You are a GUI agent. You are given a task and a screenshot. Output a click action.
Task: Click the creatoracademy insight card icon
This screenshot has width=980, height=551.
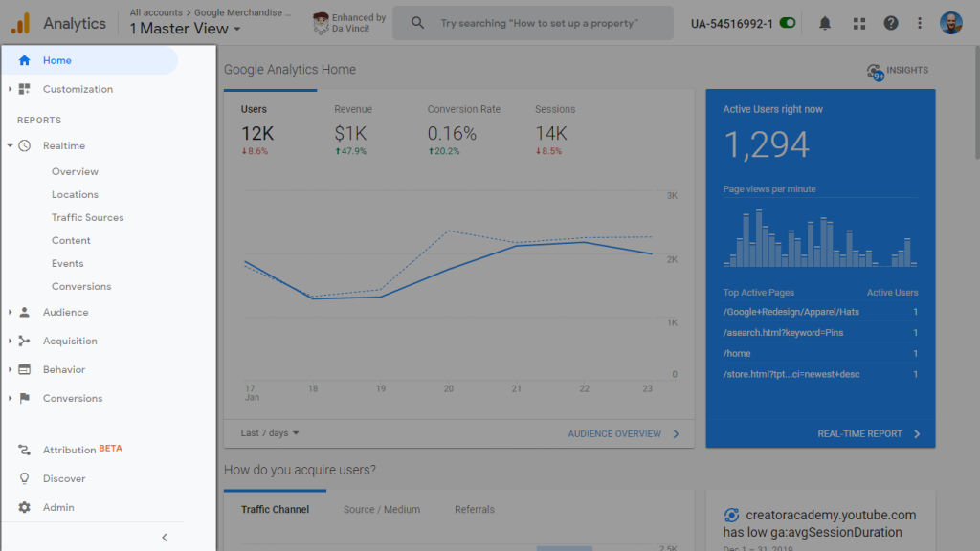coord(731,515)
